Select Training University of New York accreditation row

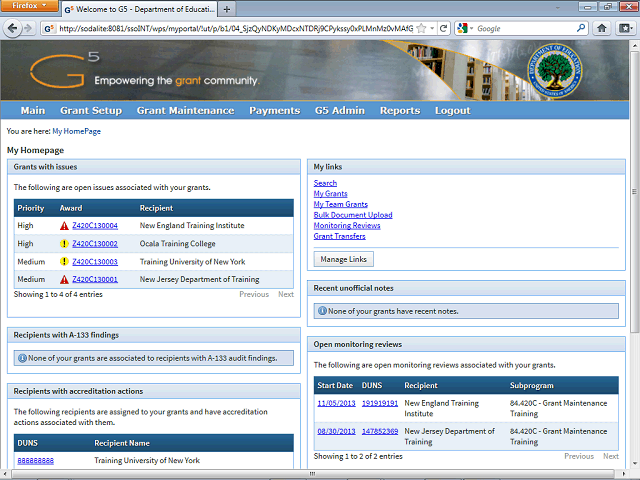[154, 461]
